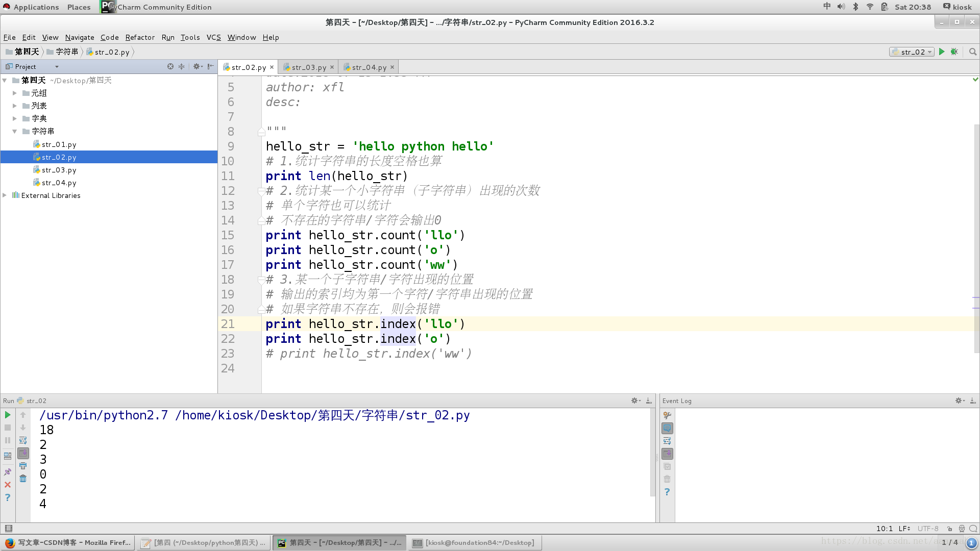This screenshot has width=980, height=551.
Task: Print the Run console output
Action: coord(23,466)
